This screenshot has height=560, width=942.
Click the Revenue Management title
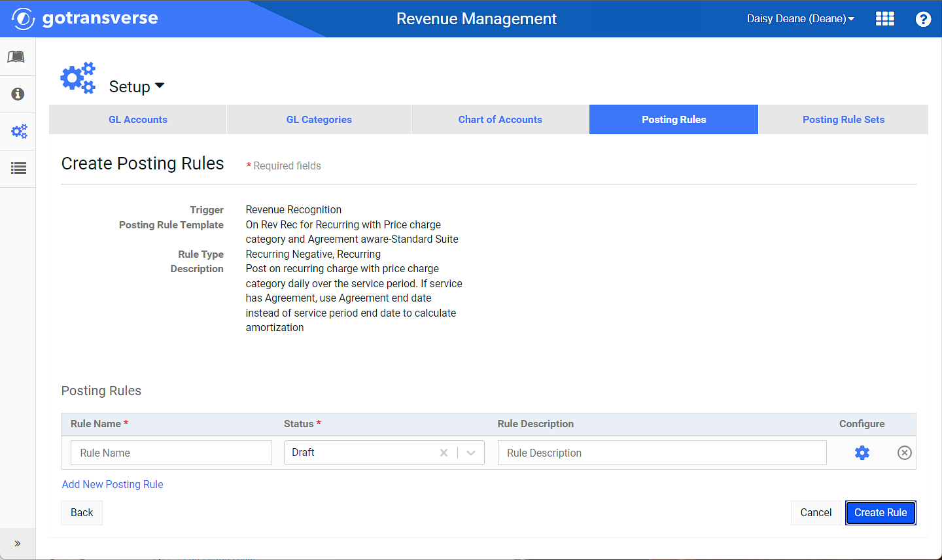[x=476, y=19]
